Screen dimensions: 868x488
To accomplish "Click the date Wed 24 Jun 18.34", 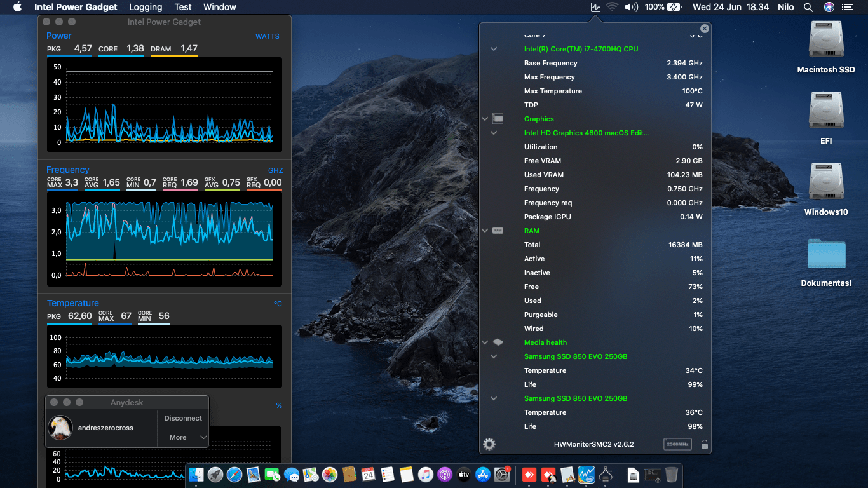I will click(x=731, y=7).
